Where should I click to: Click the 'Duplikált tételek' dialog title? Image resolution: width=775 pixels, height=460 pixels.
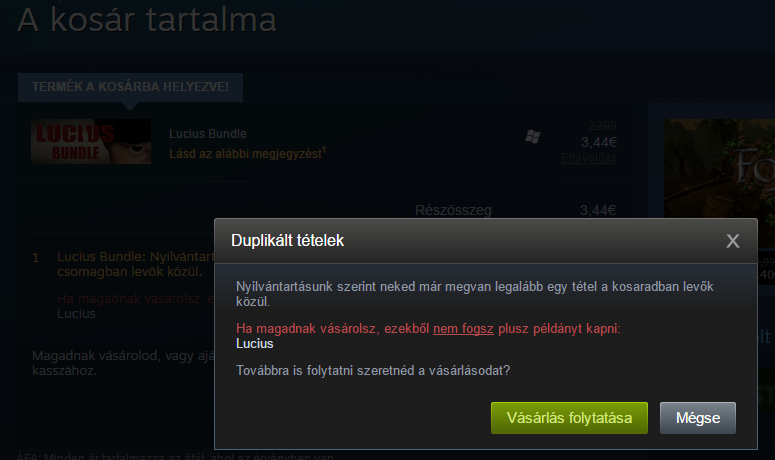(x=287, y=241)
